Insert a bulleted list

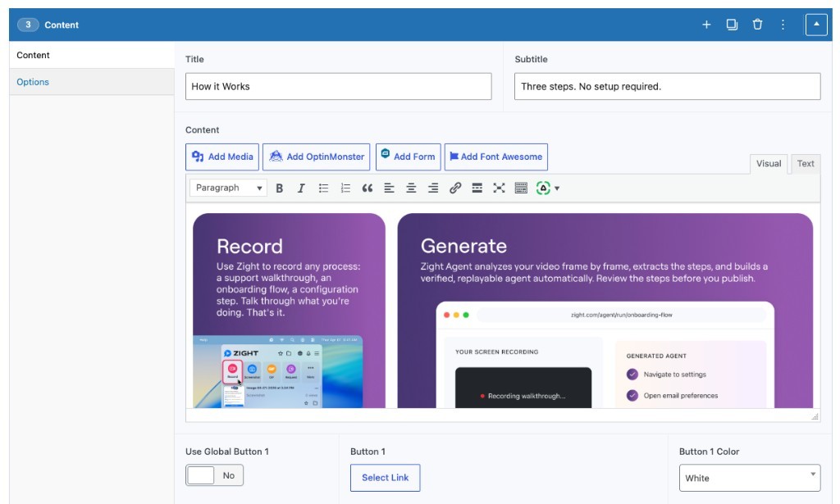(x=323, y=188)
